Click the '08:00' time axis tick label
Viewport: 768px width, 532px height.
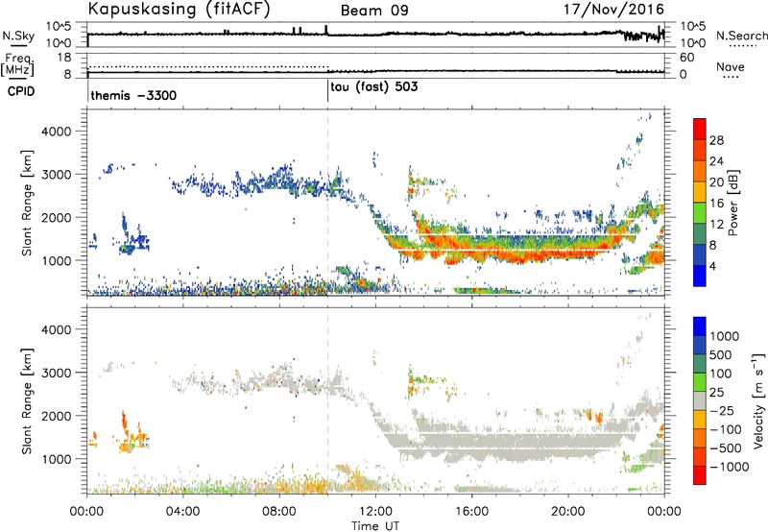pos(279,512)
